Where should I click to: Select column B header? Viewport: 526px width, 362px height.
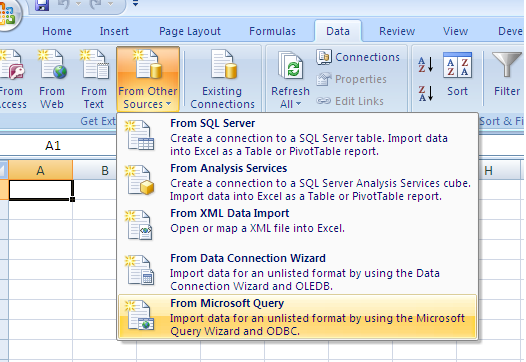click(x=105, y=170)
